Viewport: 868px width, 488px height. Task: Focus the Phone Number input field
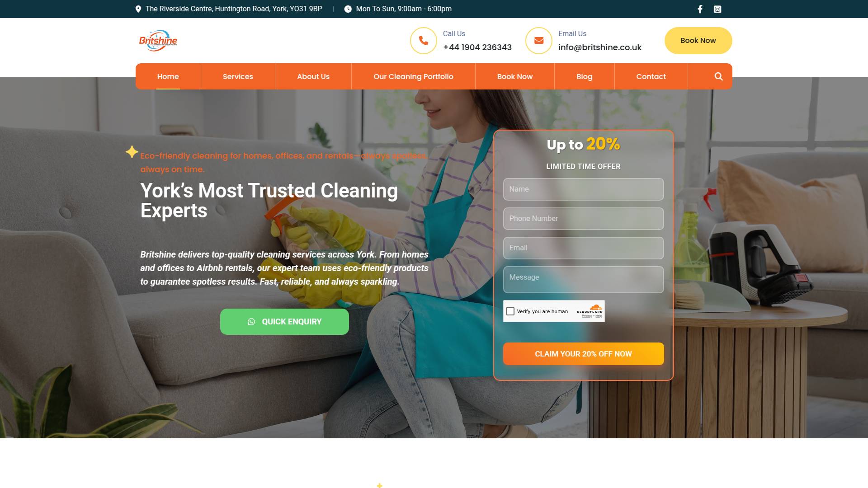(x=583, y=219)
